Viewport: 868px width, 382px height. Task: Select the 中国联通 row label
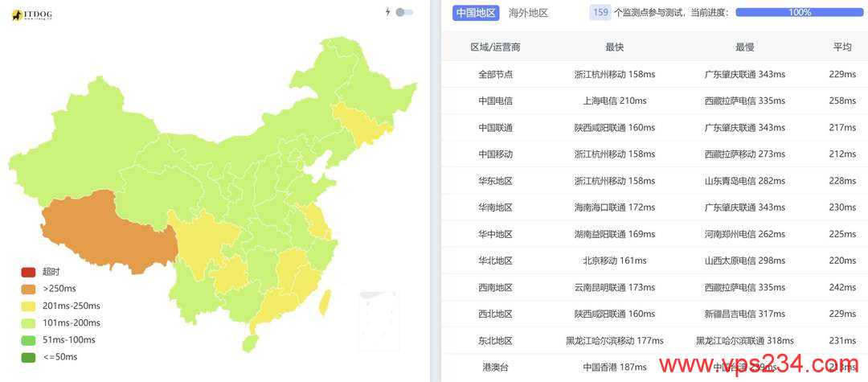495,128
